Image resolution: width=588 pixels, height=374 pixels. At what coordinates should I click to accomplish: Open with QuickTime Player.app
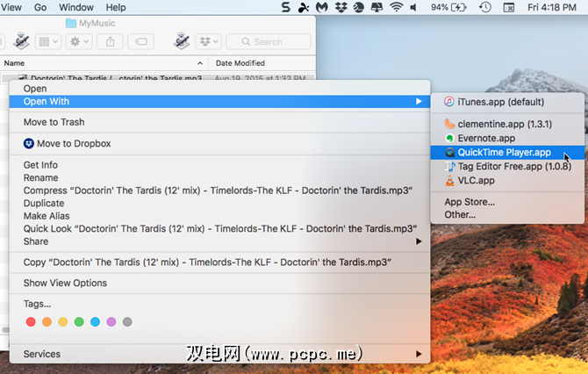[x=507, y=152]
